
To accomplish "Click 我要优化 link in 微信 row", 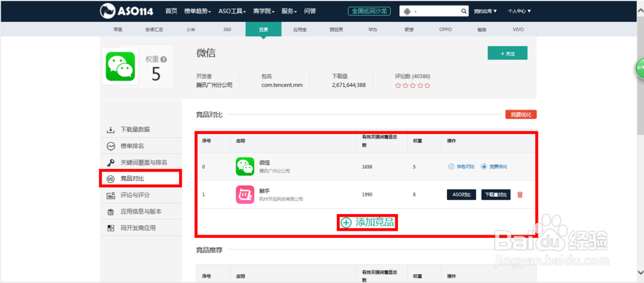I will click(494, 166).
